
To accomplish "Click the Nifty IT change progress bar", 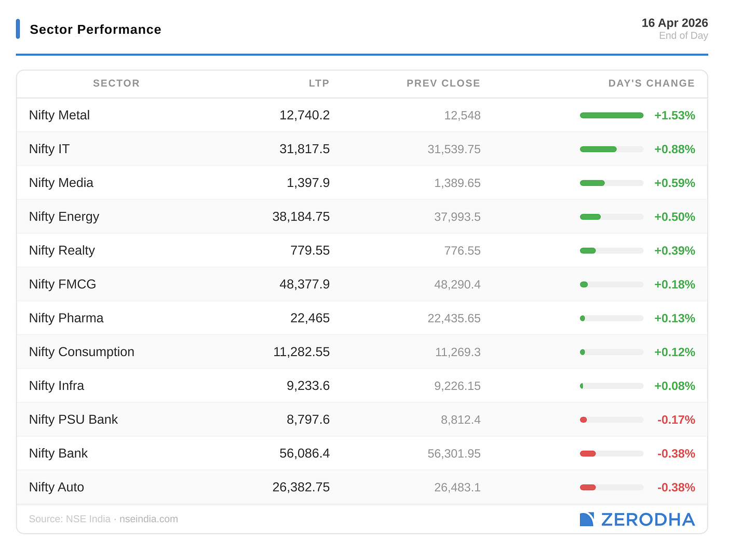I will (x=612, y=149).
